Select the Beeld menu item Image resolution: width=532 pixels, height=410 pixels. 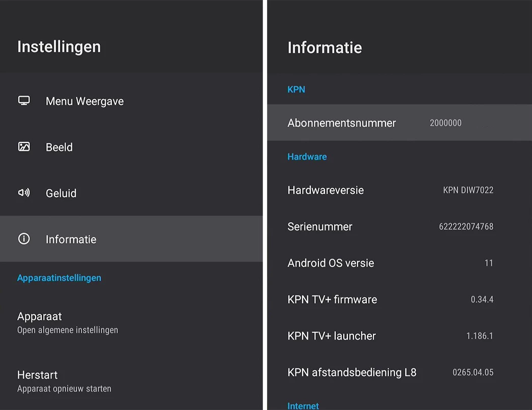pyautogui.click(x=59, y=147)
